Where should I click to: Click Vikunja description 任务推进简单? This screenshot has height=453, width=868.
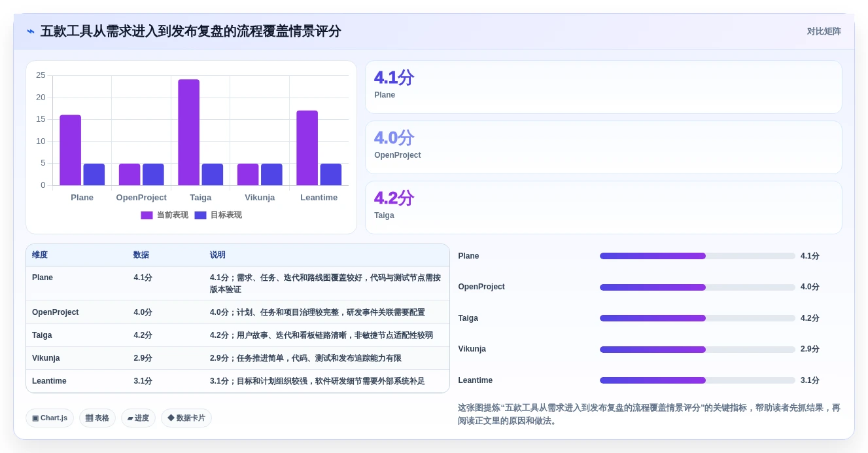point(305,358)
